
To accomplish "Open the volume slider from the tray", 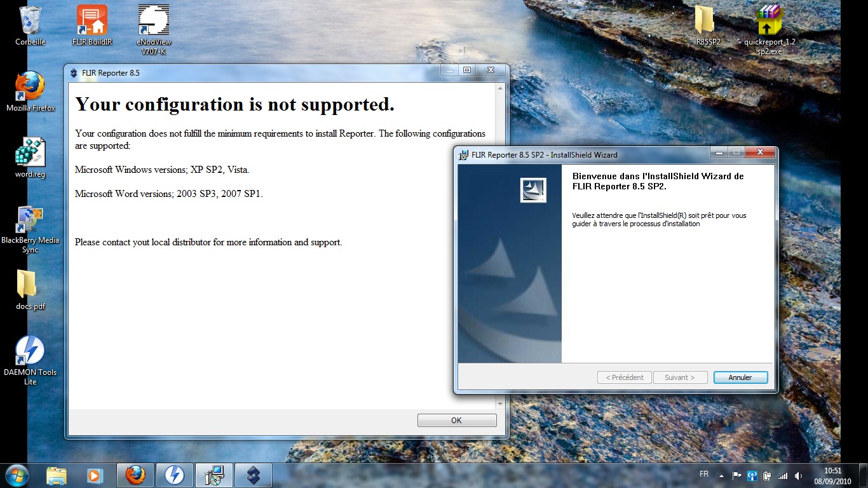I will (797, 475).
